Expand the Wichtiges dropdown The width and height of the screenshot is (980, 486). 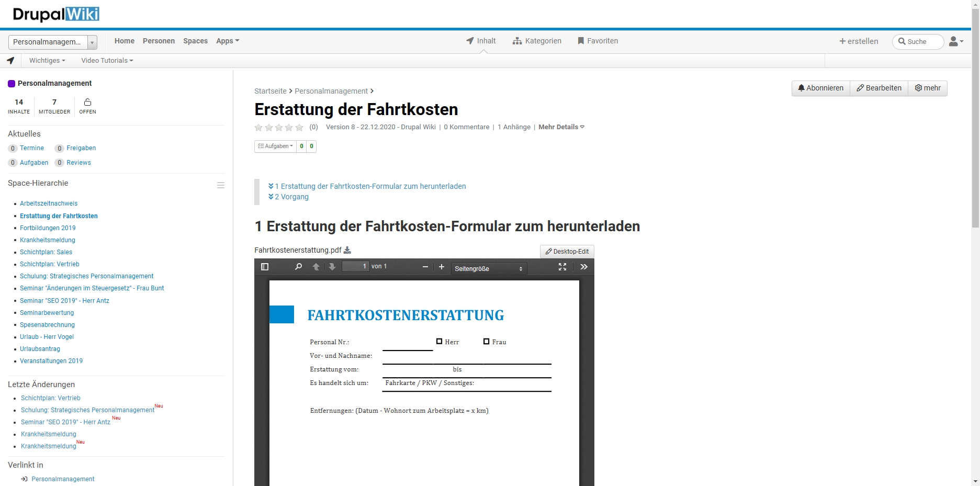(x=47, y=61)
